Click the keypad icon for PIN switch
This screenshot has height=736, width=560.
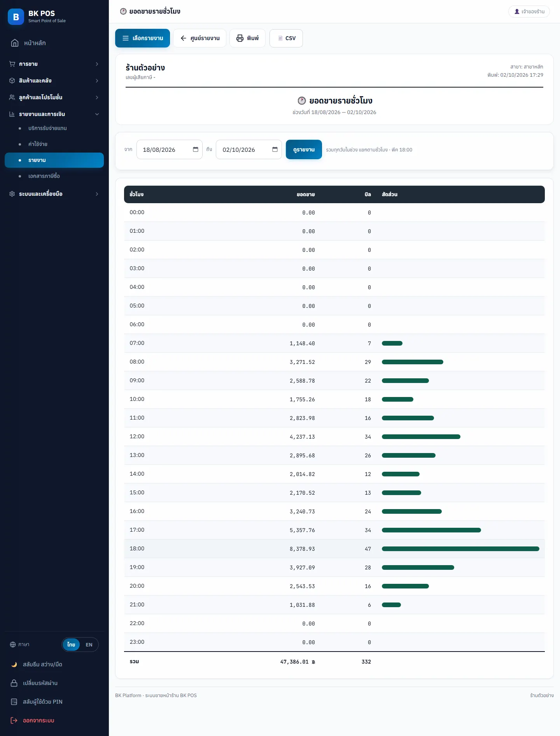(x=14, y=702)
